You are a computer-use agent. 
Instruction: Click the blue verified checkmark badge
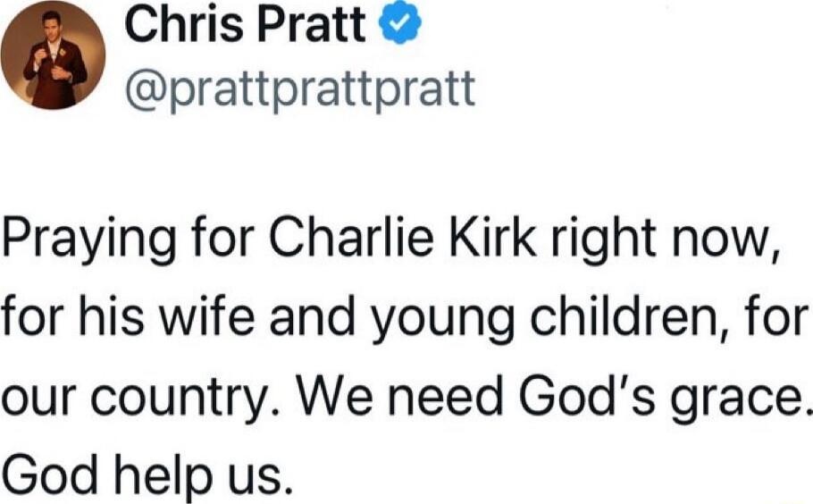pyautogui.click(x=399, y=24)
